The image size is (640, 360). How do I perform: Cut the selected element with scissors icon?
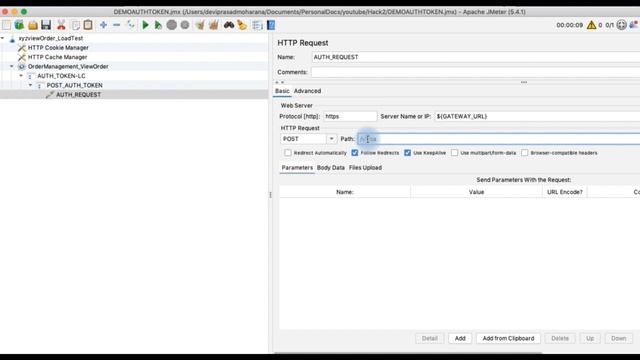[x=61, y=25]
